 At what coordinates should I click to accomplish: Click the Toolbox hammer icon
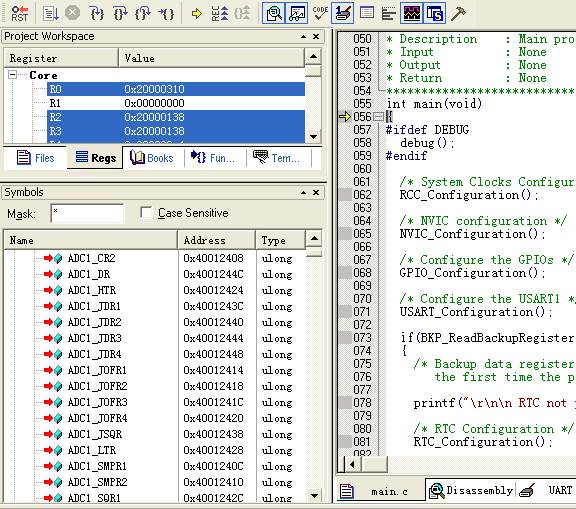pyautogui.click(x=458, y=14)
